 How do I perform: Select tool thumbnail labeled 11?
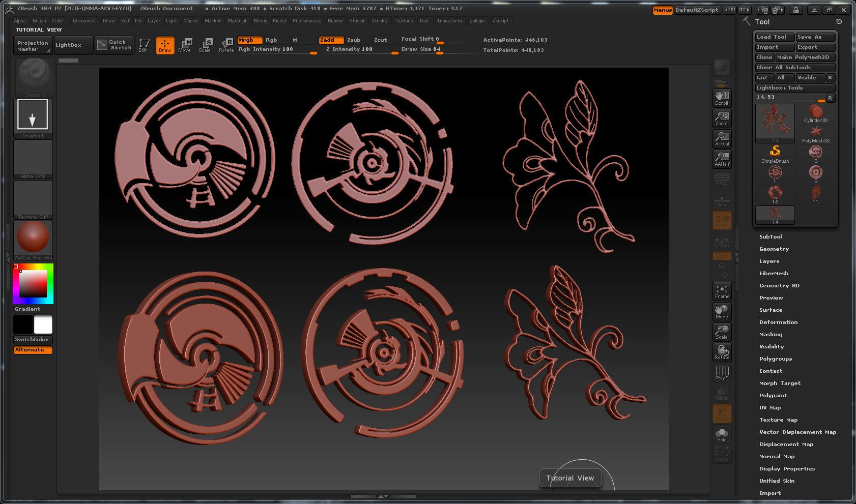point(816,195)
